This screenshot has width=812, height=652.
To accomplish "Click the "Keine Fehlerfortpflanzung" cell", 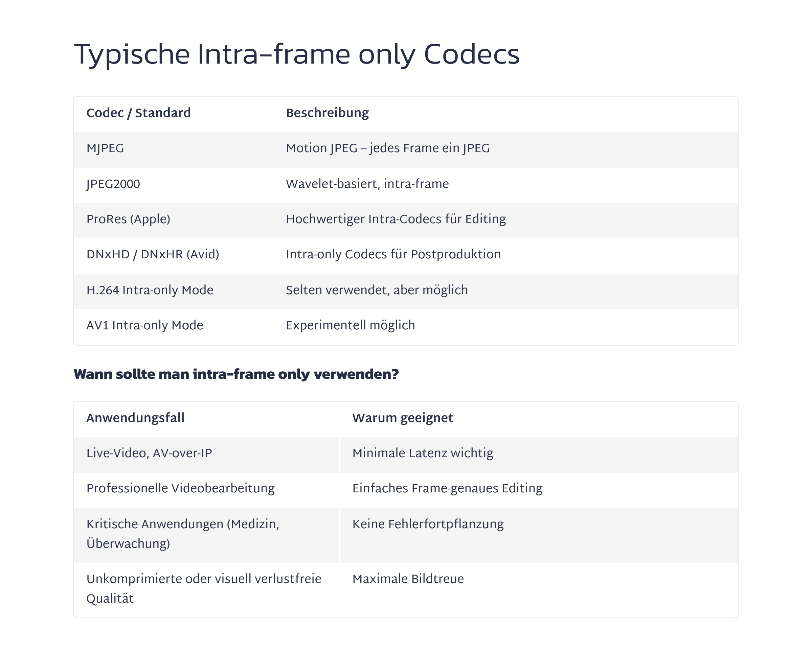I will [x=428, y=524].
